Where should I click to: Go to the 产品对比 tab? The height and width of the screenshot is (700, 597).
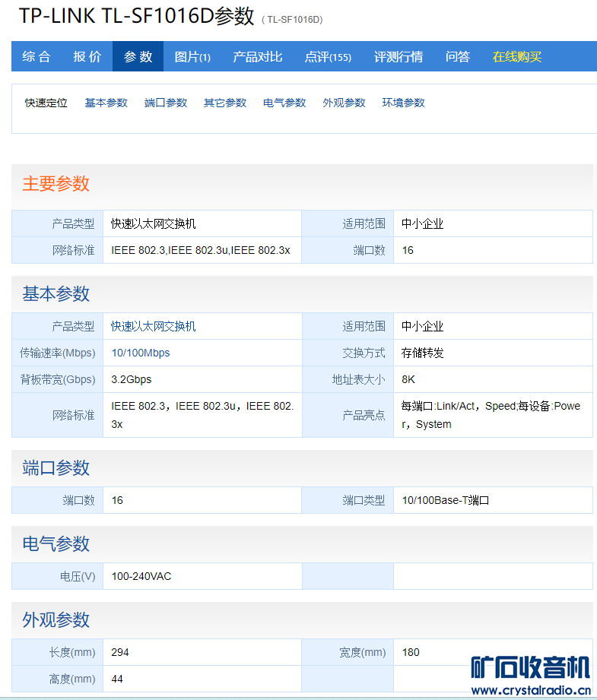pos(258,57)
